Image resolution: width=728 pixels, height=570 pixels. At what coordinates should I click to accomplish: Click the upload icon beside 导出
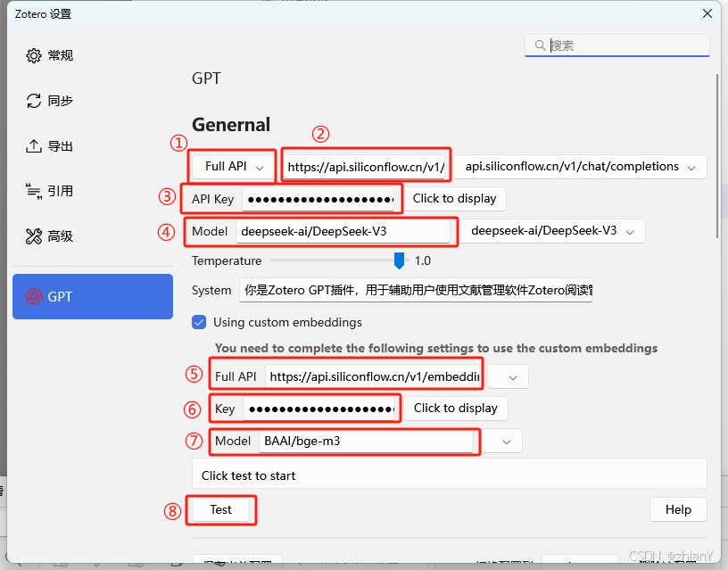(x=33, y=146)
